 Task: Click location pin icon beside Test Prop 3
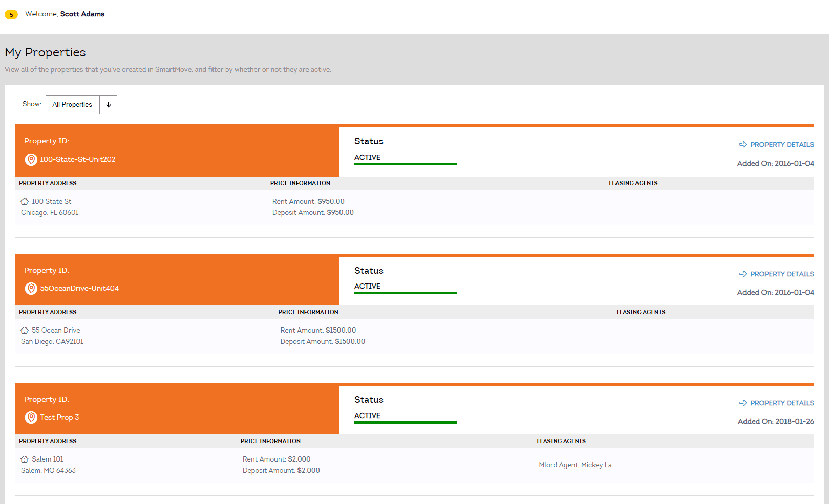pyautogui.click(x=31, y=418)
